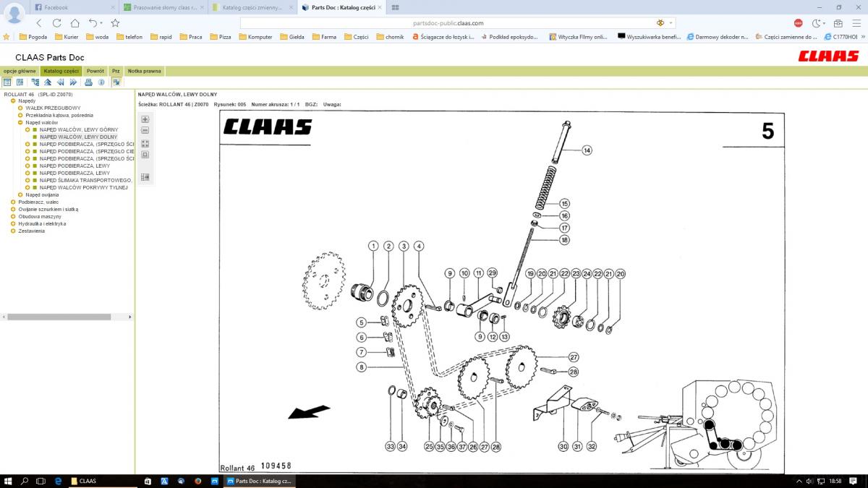The height and width of the screenshot is (488, 868).
Task: Click the zoom out minus button
Action: (145, 131)
